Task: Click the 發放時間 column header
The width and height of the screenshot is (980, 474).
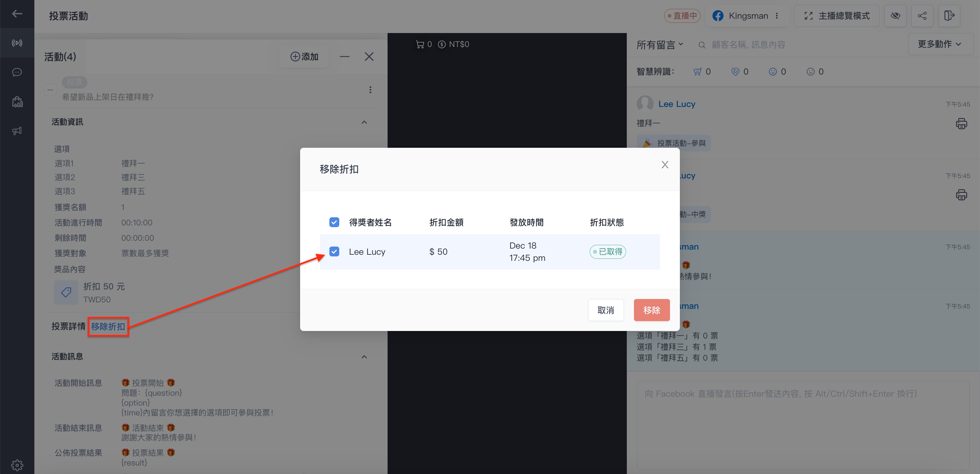Action: 526,222
